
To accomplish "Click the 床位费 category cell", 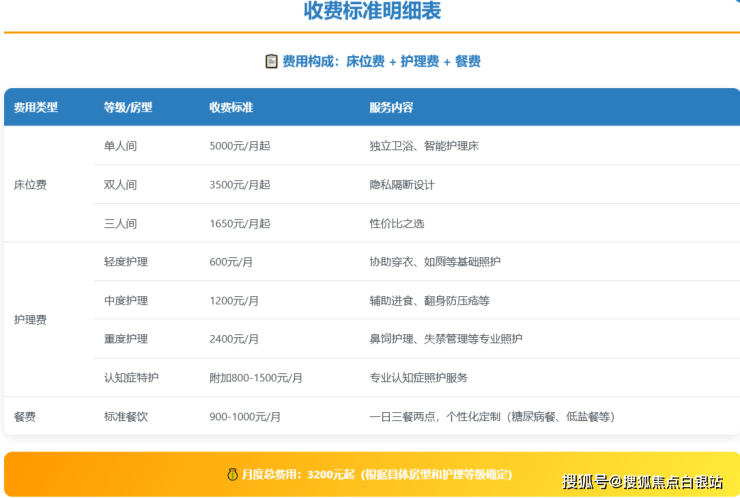I will pos(30,185).
